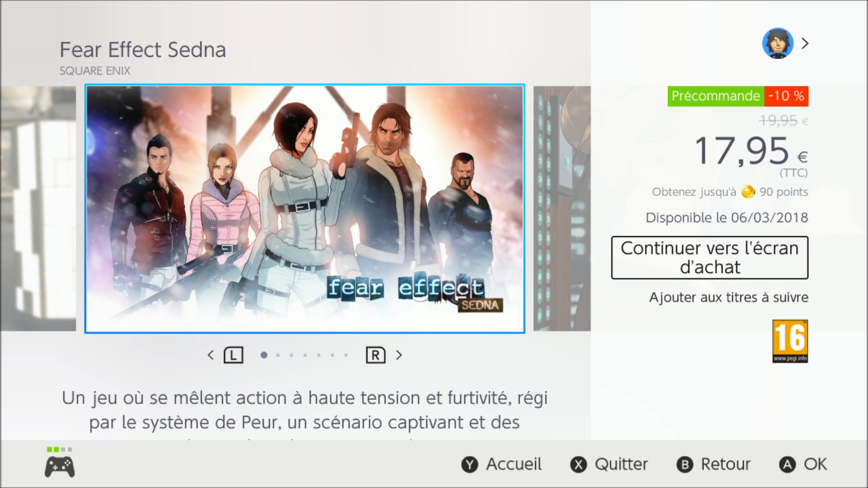Screen dimensions: 868x488
Task: Click the B button Retour icon
Action: (685, 464)
